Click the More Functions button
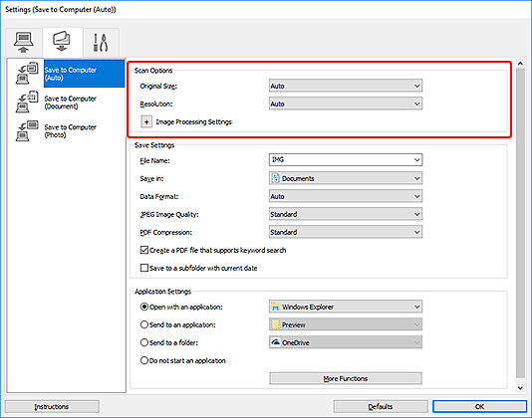This screenshot has width=532, height=418. (x=346, y=378)
